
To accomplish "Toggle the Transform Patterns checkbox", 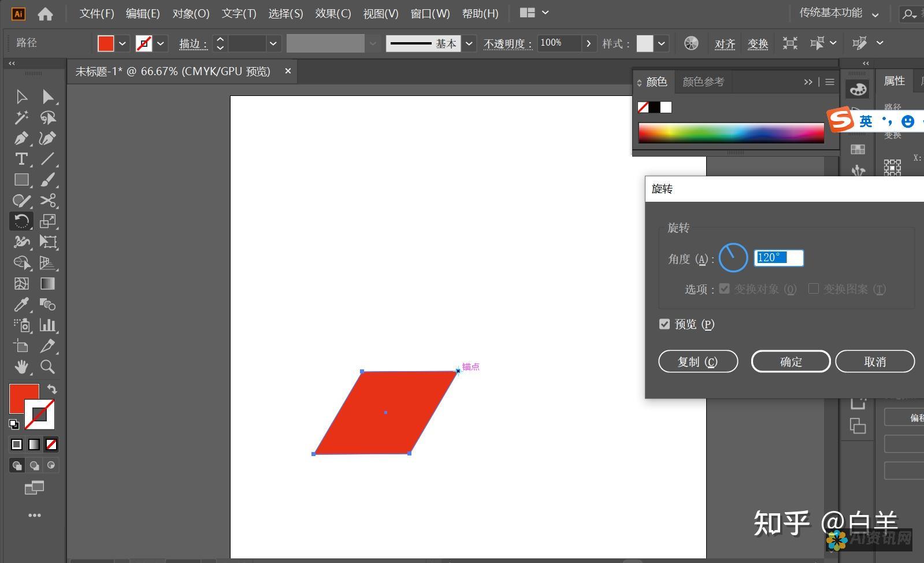I will click(814, 288).
